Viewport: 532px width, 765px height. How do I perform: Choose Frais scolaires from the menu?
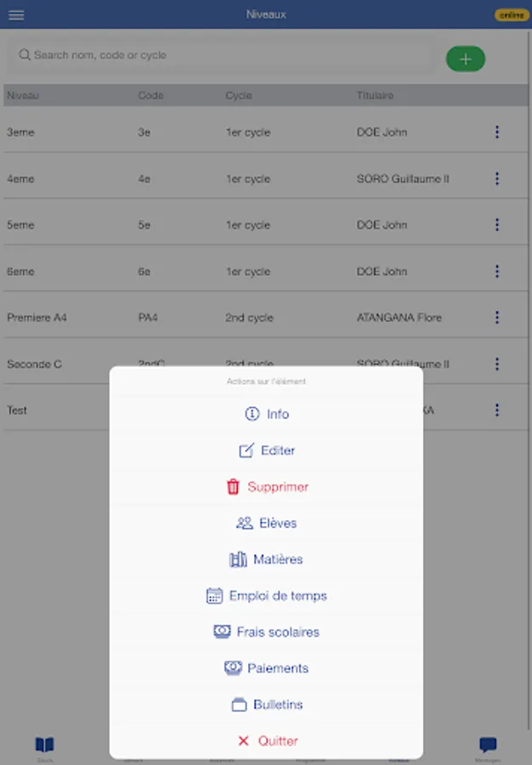pyautogui.click(x=266, y=632)
